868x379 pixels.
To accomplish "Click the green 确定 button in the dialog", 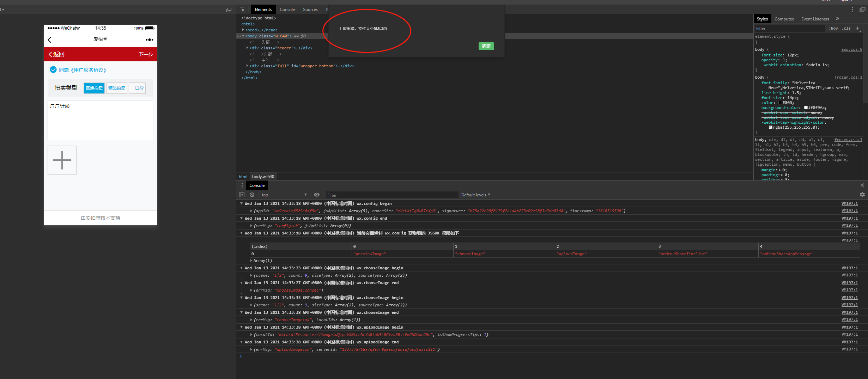I will point(486,46).
